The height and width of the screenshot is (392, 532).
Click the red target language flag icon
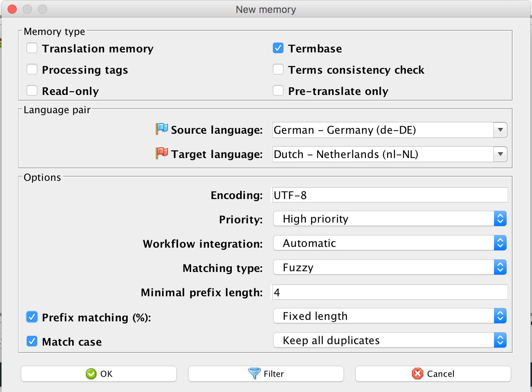(162, 153)
